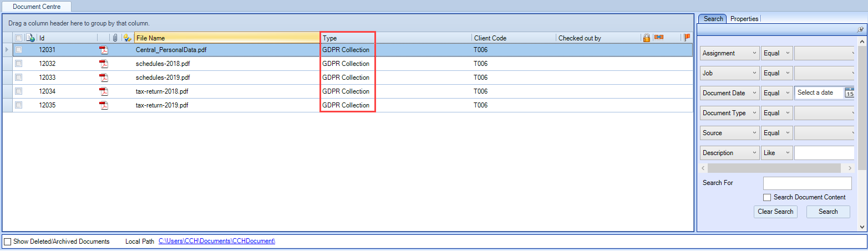Click the document globe column header icon

[x=31, y=38]
